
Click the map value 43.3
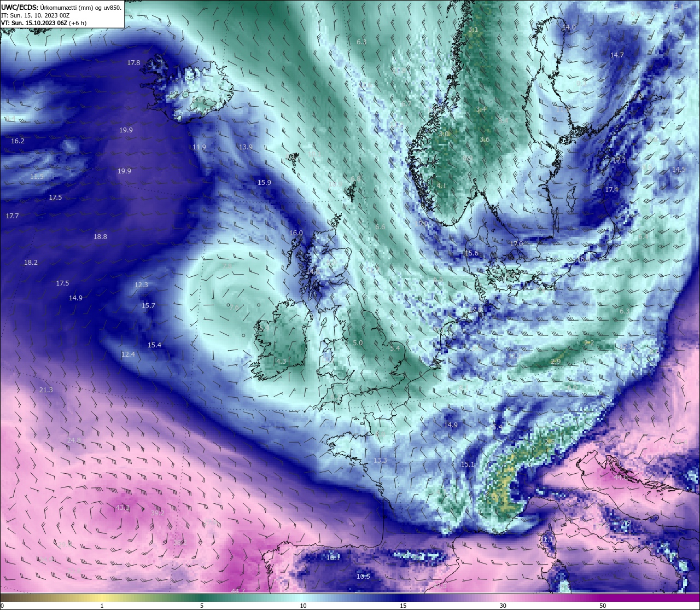click(x=122, y=508)
